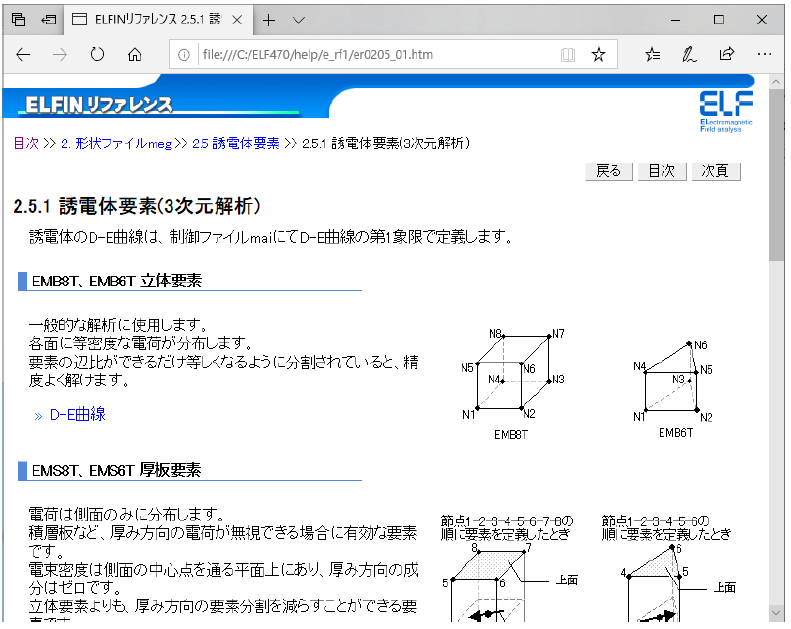Click the scrollbar up arrow
This screenshot has height=629, width=791.
click(776, 81)
